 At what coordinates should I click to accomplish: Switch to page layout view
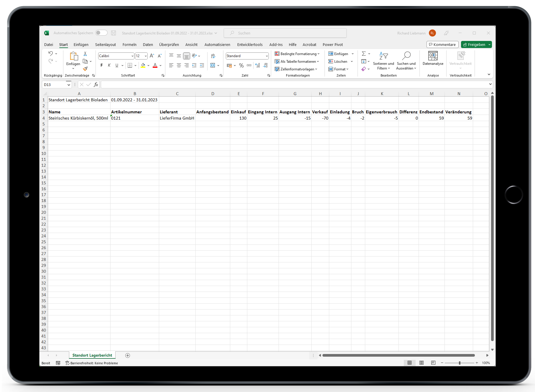[422, 363]
